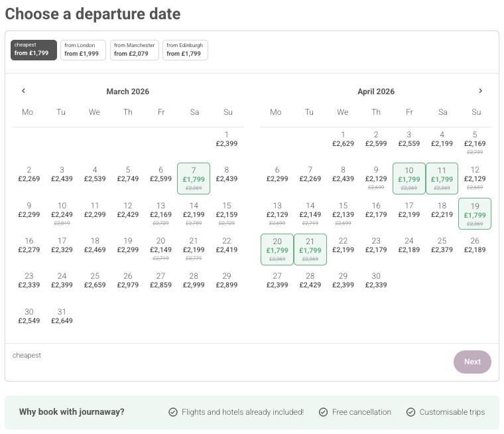Select April 21 departure at £1,799
The width and height of the screenshot is (504, 434).
[310, 250]
